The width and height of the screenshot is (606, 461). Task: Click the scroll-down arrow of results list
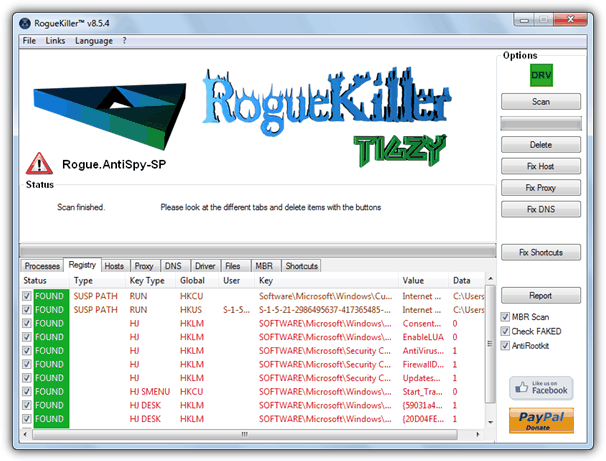[490, 422]
